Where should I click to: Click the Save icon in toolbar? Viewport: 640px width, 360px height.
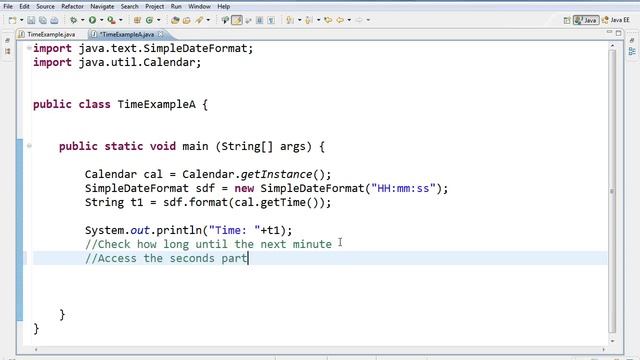point(31,20)
